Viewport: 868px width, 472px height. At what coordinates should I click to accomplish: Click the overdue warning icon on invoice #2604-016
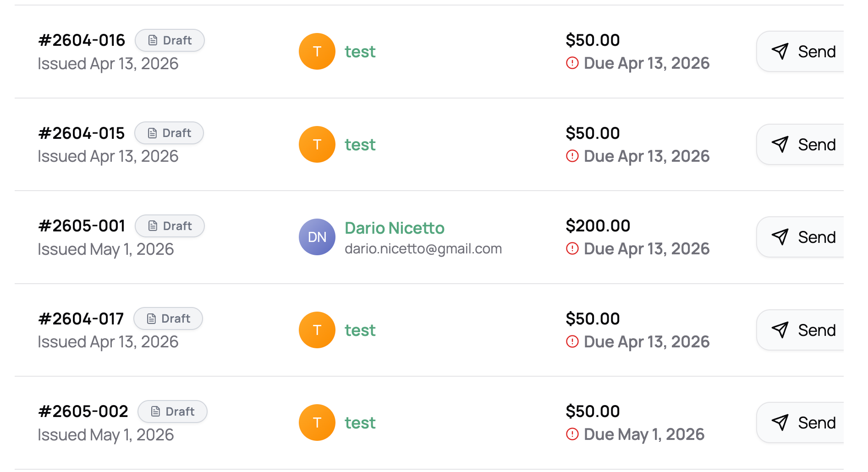pos(572,63)
